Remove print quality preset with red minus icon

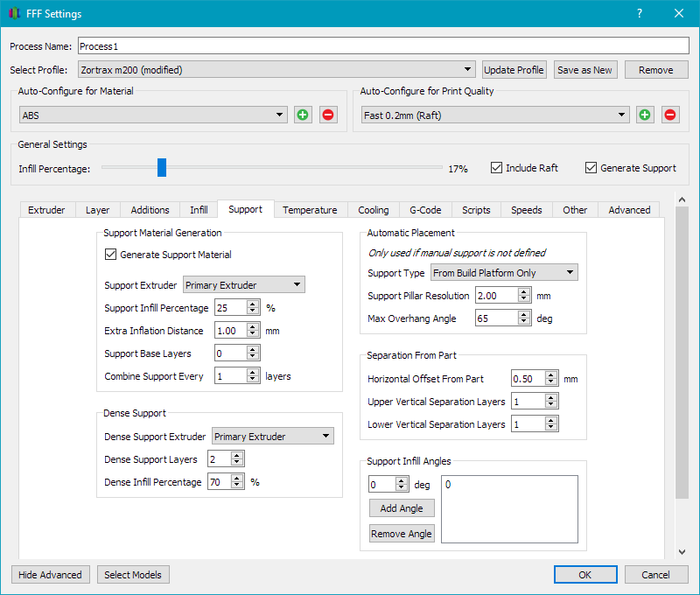click(x=670, y=115)
